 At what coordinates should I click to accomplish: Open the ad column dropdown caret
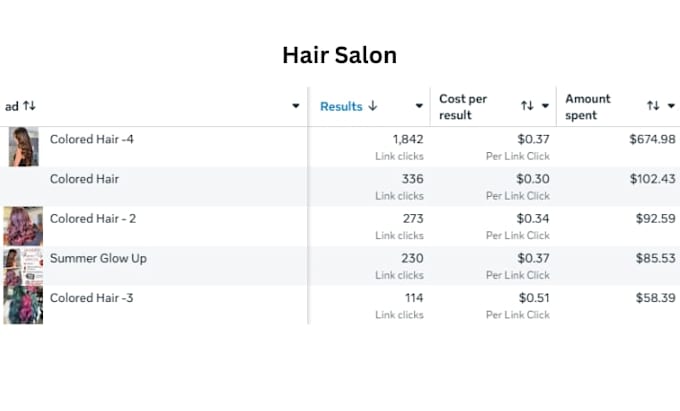pos(296,106)
